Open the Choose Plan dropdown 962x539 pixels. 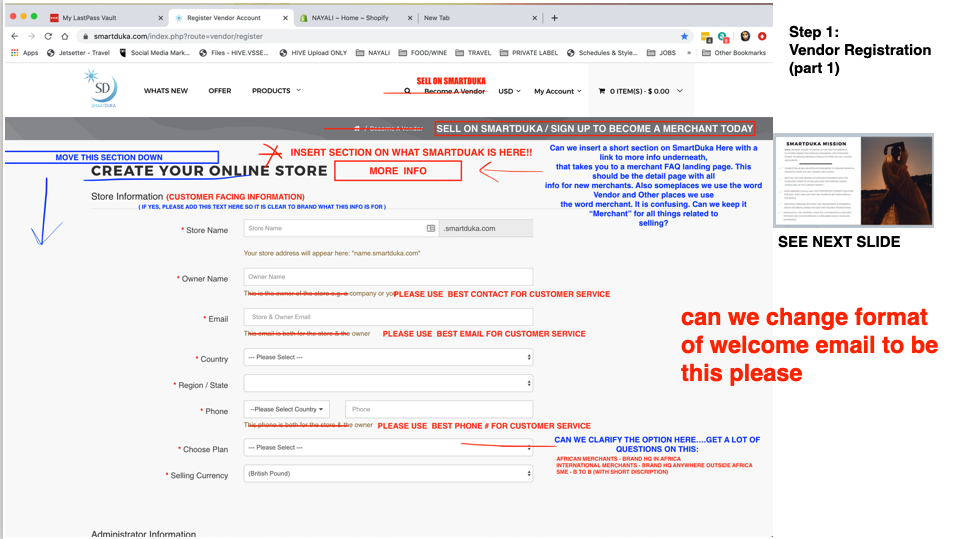pyautogui.click(x=388, y=448)
